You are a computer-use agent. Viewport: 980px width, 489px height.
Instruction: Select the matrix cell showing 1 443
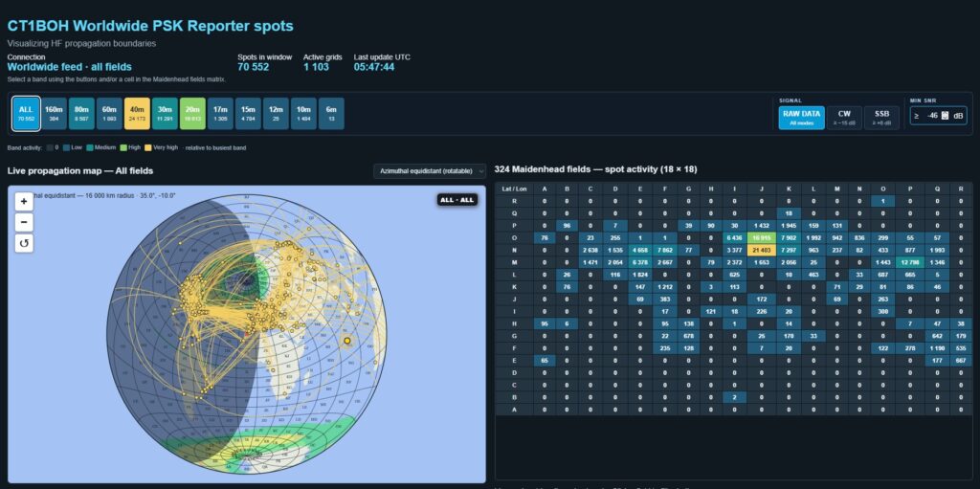click(x=882, y=262)
